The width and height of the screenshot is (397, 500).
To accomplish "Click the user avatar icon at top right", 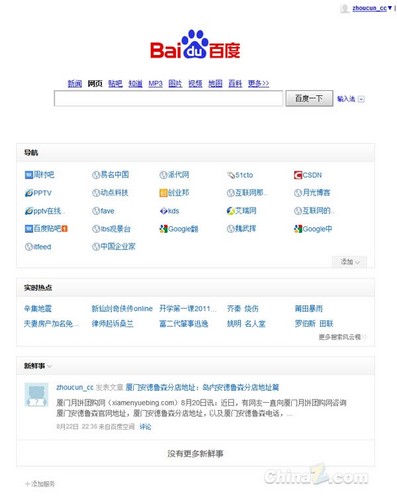I will pos(345,8).
